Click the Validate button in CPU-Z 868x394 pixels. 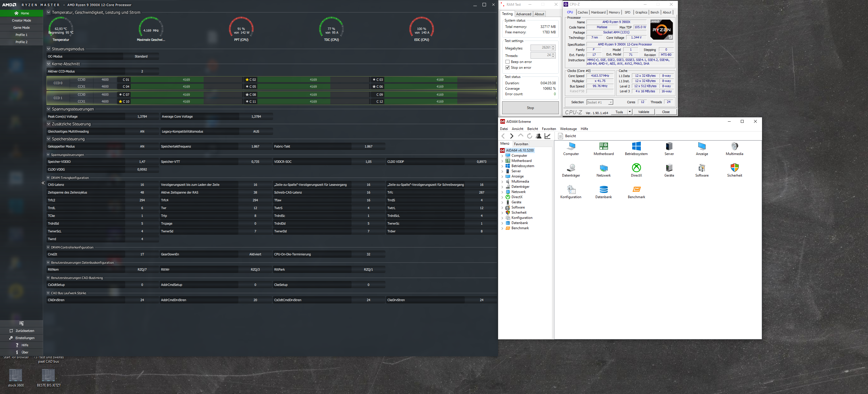(644, 112)
